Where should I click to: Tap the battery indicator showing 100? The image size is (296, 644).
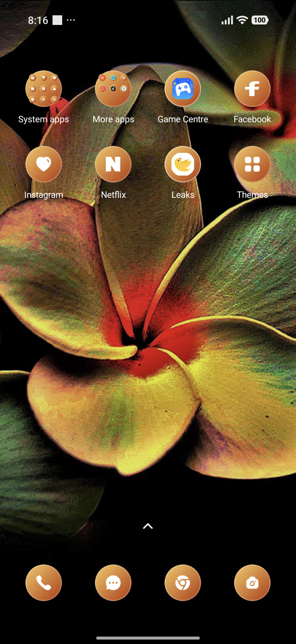(x=260, y=20)
